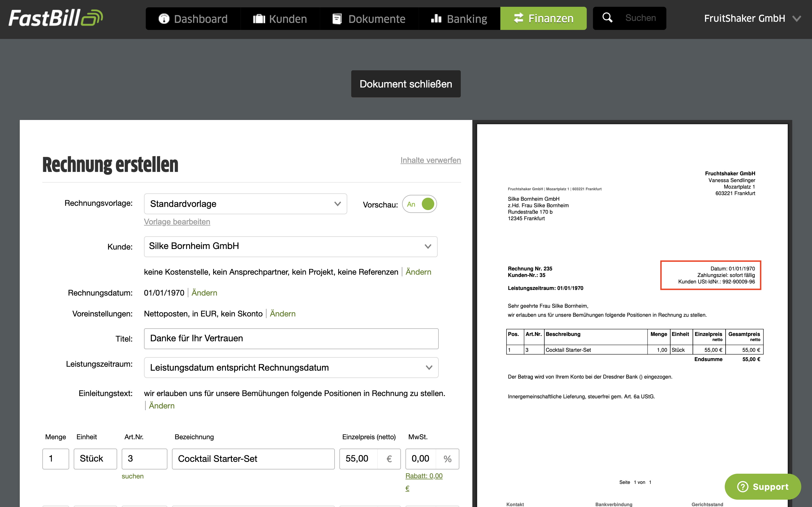This screenshot has width=812, height=507.
Task: Open the Leistungszeitraum dropdown
Action: pyautogui.click(x=291, y=368)
